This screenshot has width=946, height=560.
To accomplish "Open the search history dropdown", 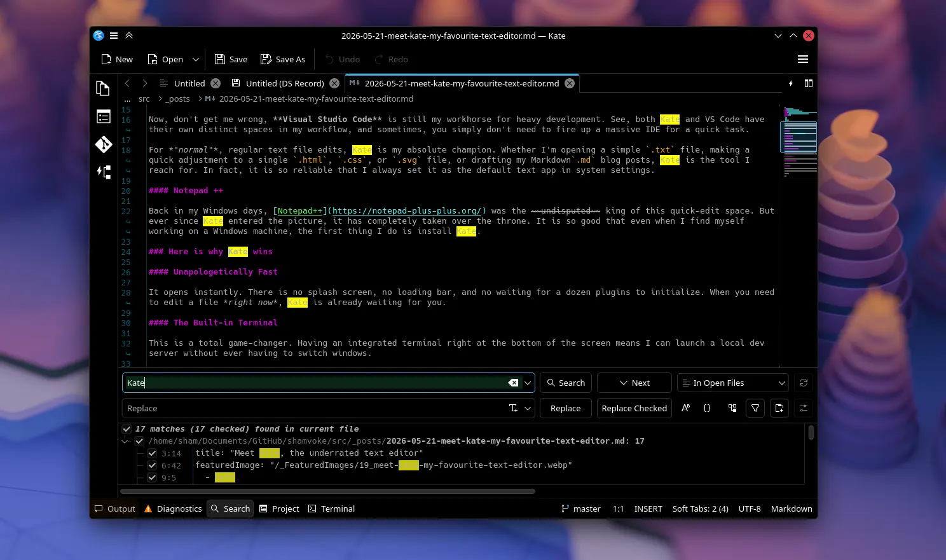I will point(528,383).
